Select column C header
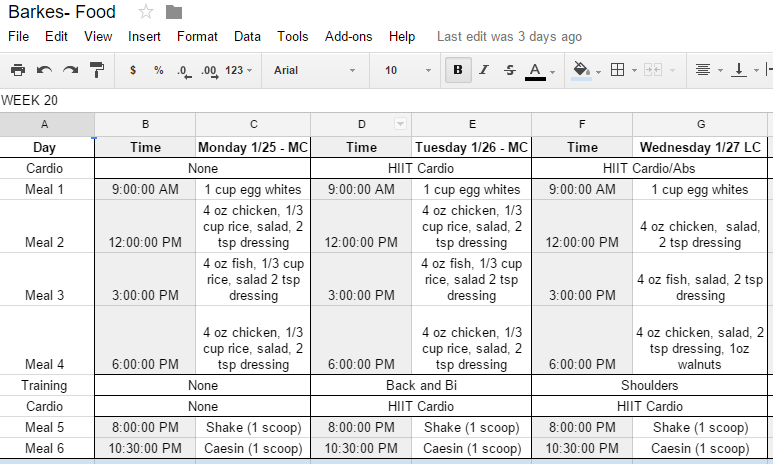The image size is (773, 464). pos(253,124)
